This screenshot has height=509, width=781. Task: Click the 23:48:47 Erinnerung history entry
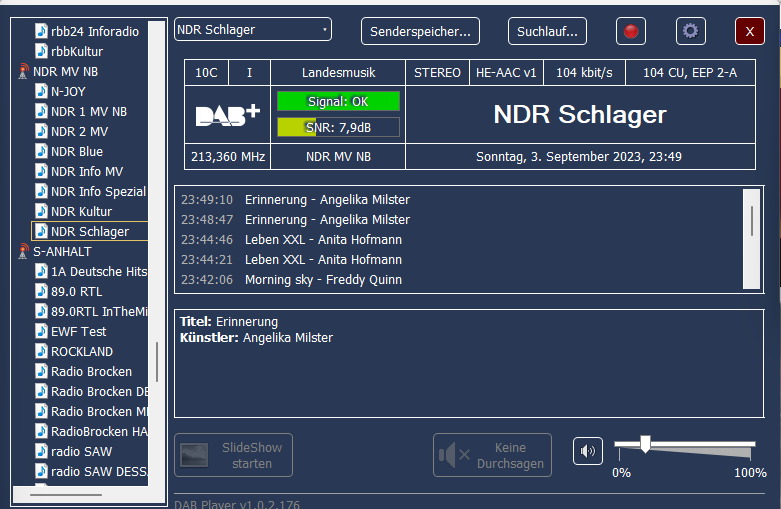pos(295,220)
